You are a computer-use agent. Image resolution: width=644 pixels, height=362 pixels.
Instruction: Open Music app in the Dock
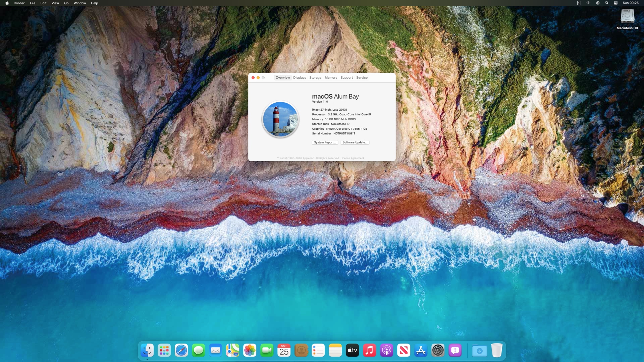point(369,351)
